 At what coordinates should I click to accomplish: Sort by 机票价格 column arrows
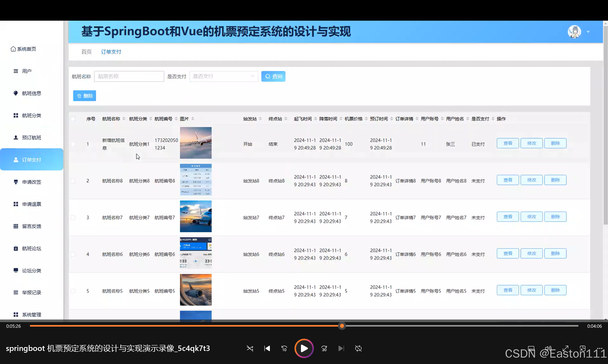tap(366, 119)
